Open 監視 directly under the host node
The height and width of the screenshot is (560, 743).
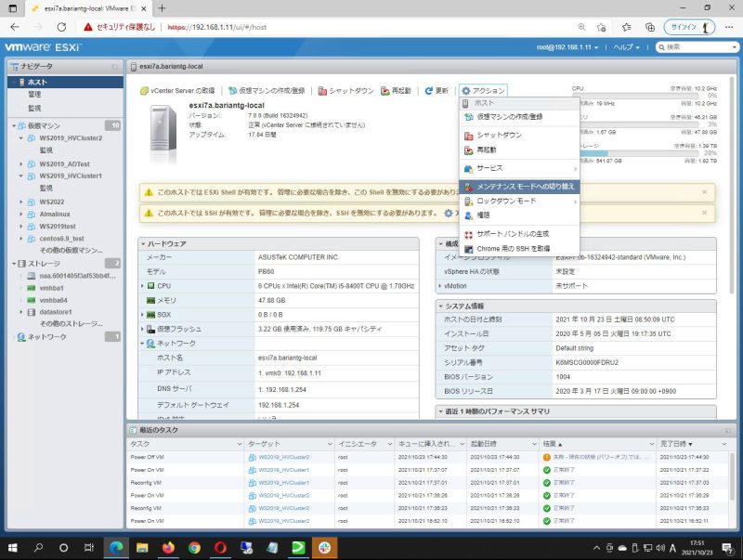pyautogui.click(x=34, y=108)
